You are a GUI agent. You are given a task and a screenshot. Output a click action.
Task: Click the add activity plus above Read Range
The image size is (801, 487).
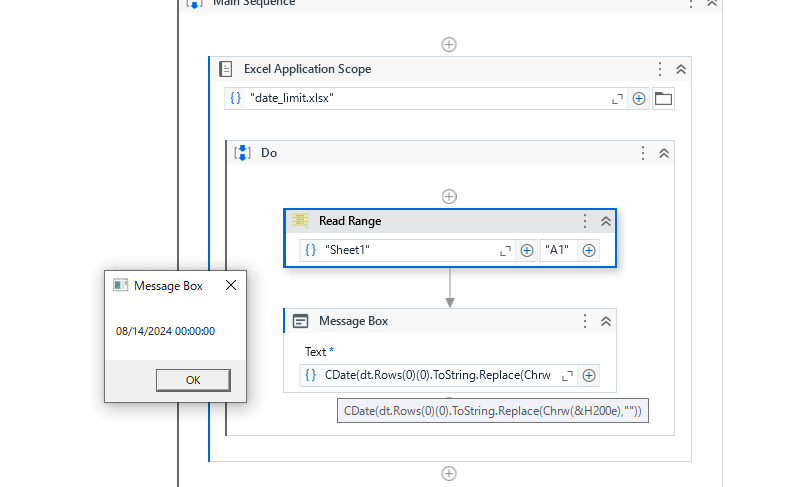point(449,196)
